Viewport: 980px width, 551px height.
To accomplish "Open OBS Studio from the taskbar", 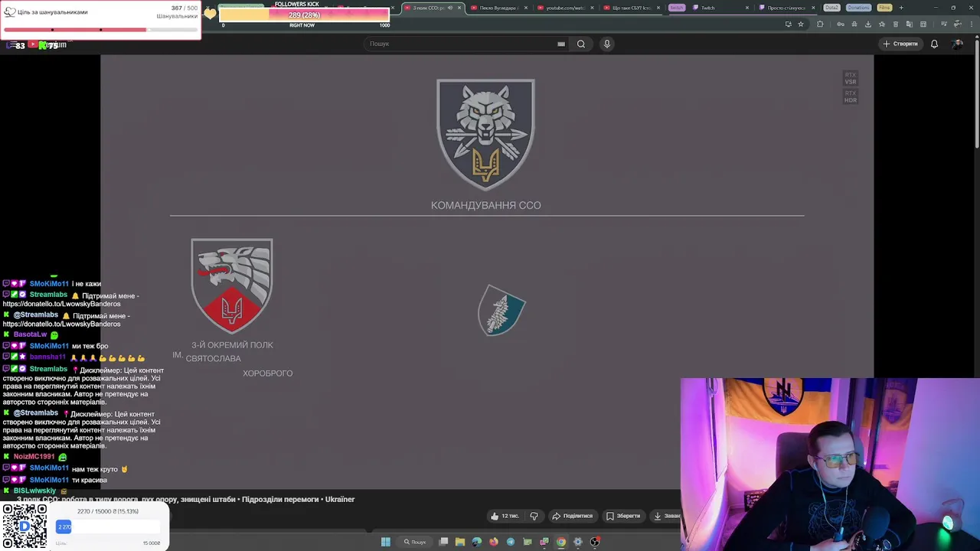I will (x=595, y=542).
